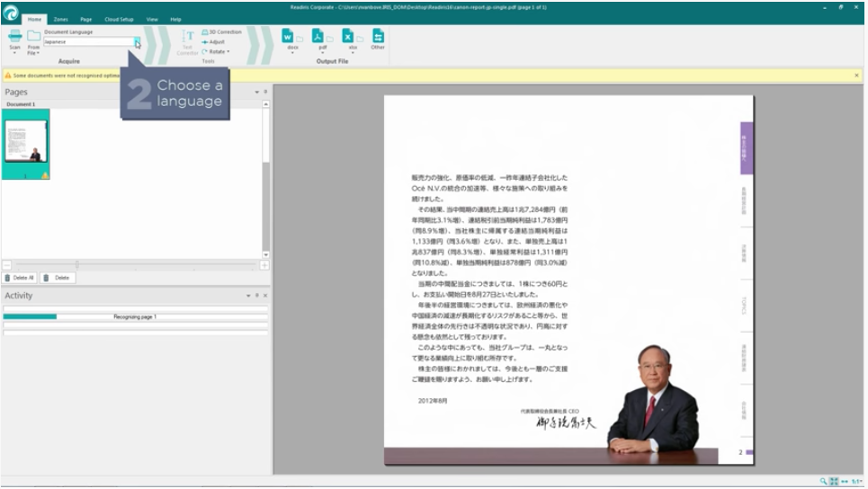This screenshot has height=489, width=868.
Task: Choose pdf output file icon
Action: tap(318, 37)
